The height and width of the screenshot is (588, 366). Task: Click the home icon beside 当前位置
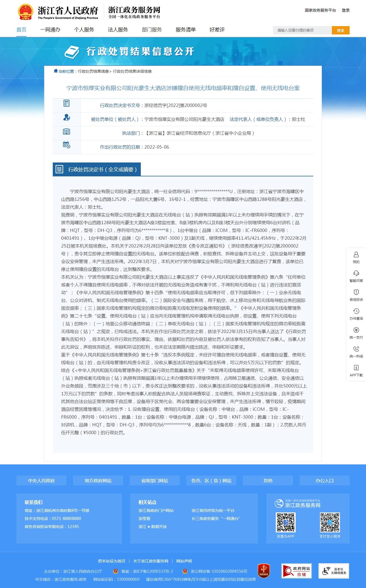coord(56,71)
